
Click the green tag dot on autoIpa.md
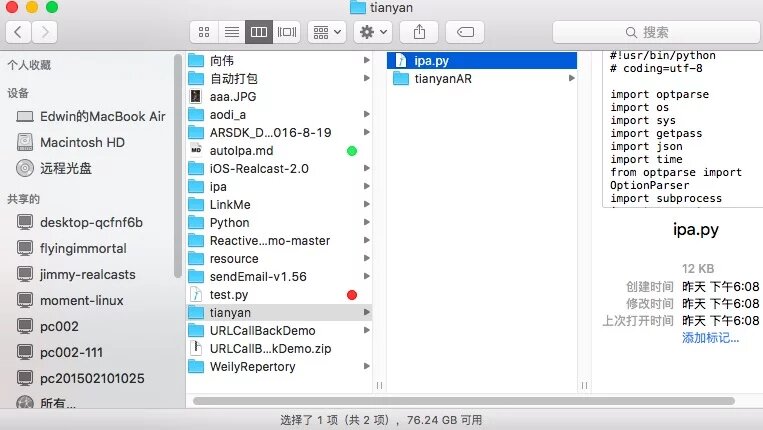[x=352, y=151]
